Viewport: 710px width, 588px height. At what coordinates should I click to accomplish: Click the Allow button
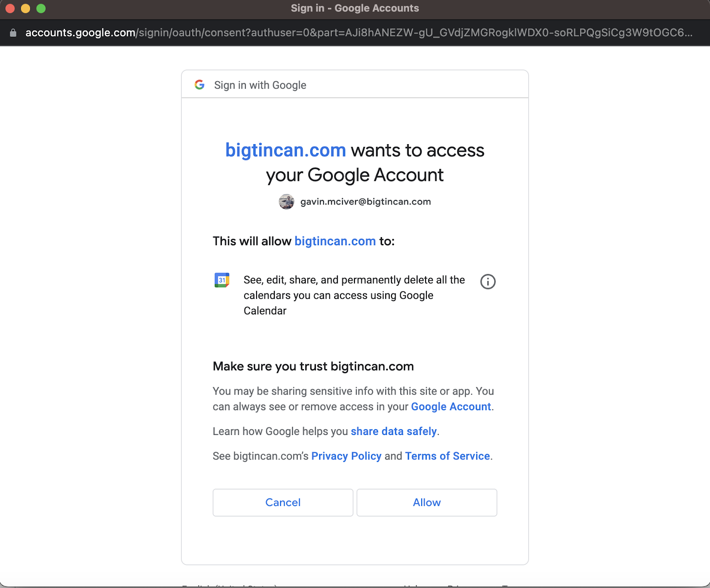427,502
